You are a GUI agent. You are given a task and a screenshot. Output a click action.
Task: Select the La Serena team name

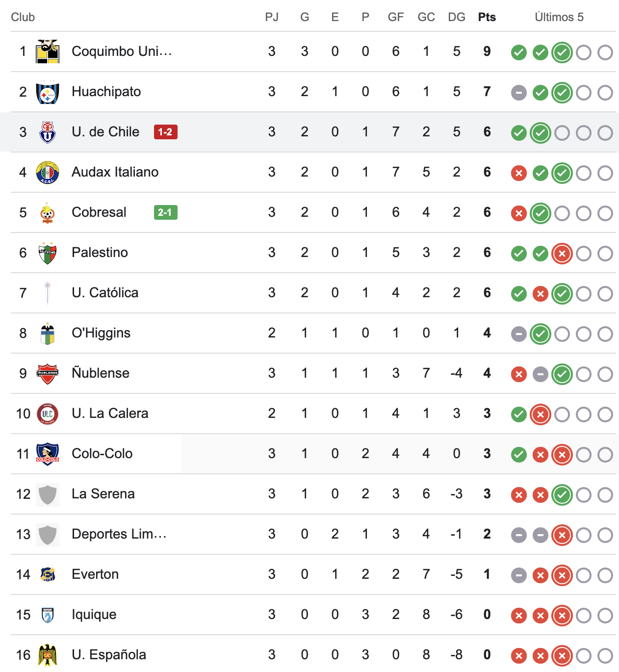(x=103, y=494)
